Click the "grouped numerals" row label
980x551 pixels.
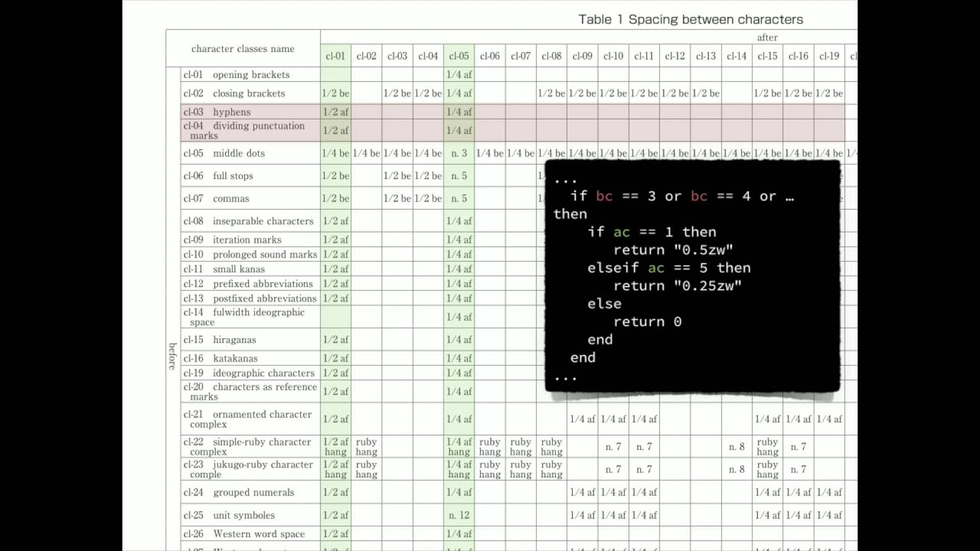[253, 493]
